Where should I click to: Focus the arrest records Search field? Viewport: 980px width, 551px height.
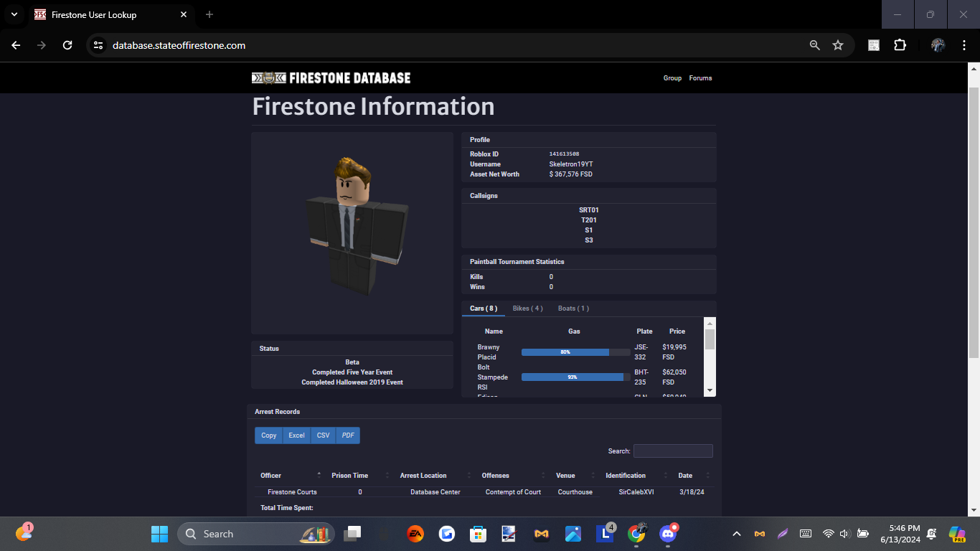[x=673, y=451]
